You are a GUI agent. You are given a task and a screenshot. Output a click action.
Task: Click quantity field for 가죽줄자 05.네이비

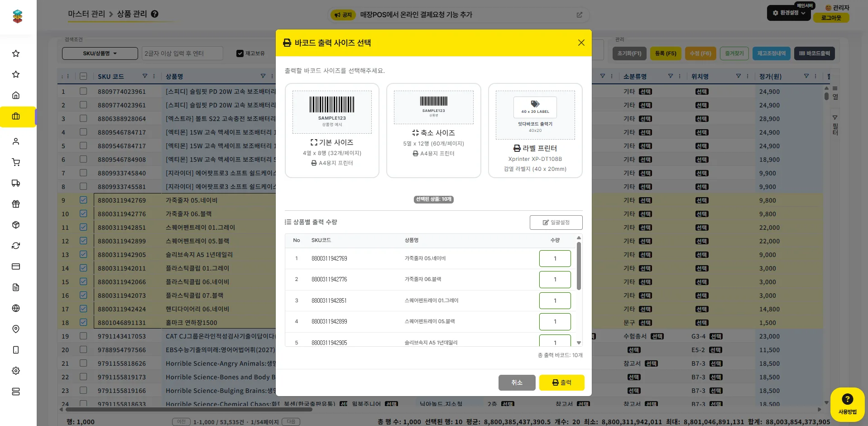(x=555, y=258)
